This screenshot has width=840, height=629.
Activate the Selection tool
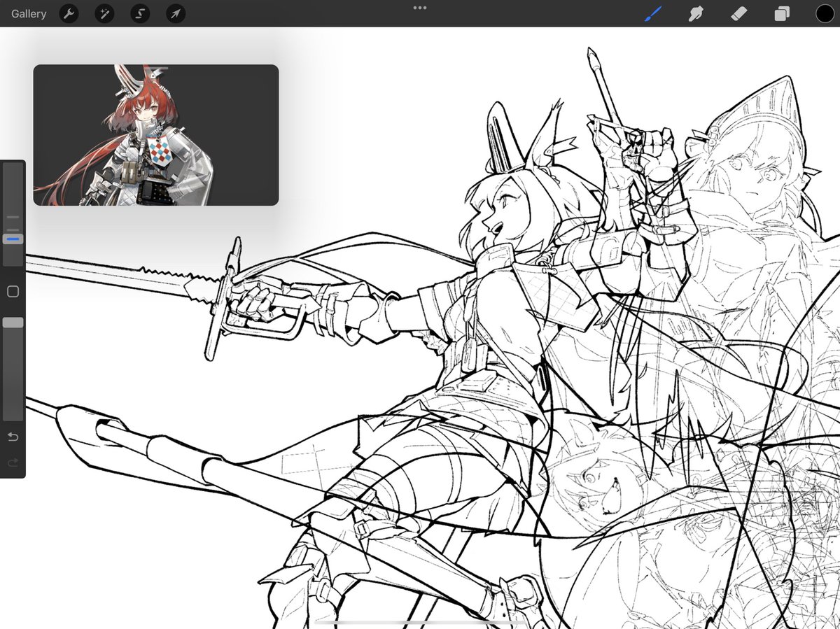pos(140,13)
